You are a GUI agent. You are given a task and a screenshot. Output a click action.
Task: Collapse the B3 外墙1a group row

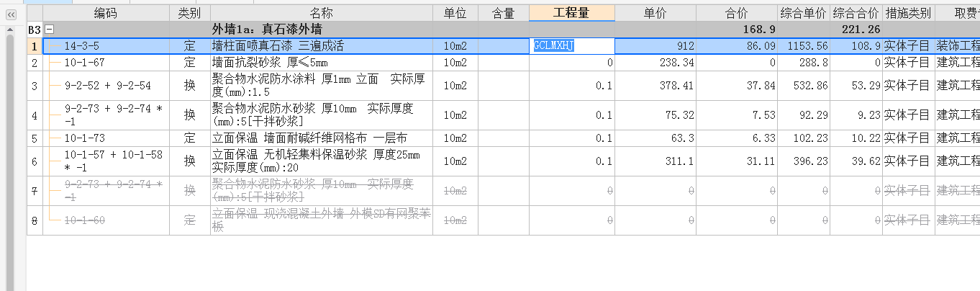pos(50,30)
